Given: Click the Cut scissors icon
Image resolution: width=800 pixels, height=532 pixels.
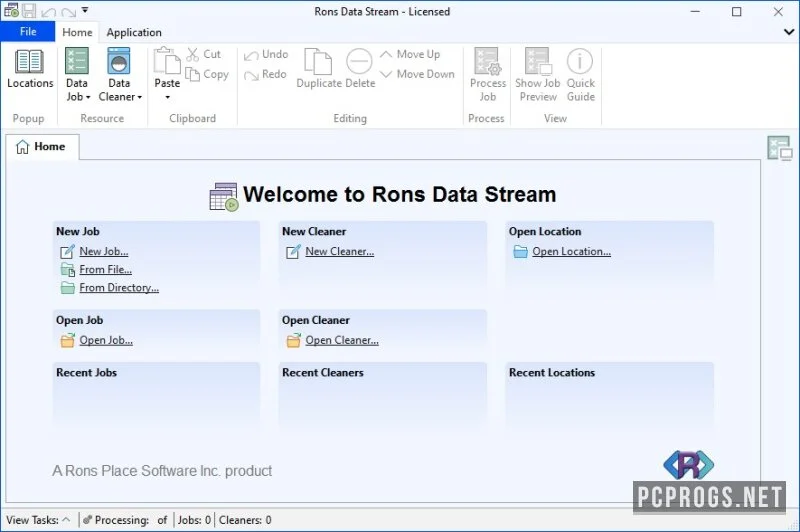Looking at the screenshot, I should pos(192,54).
